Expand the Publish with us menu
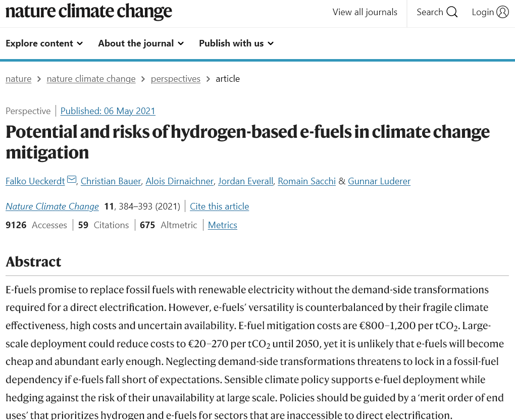This screenshot has height=420, width=515. point(236,43)
